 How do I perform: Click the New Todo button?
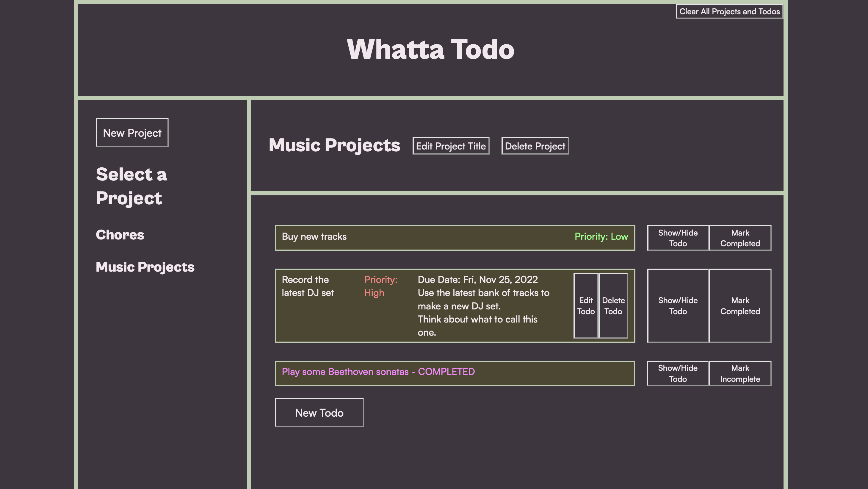(x=319, y=412)
